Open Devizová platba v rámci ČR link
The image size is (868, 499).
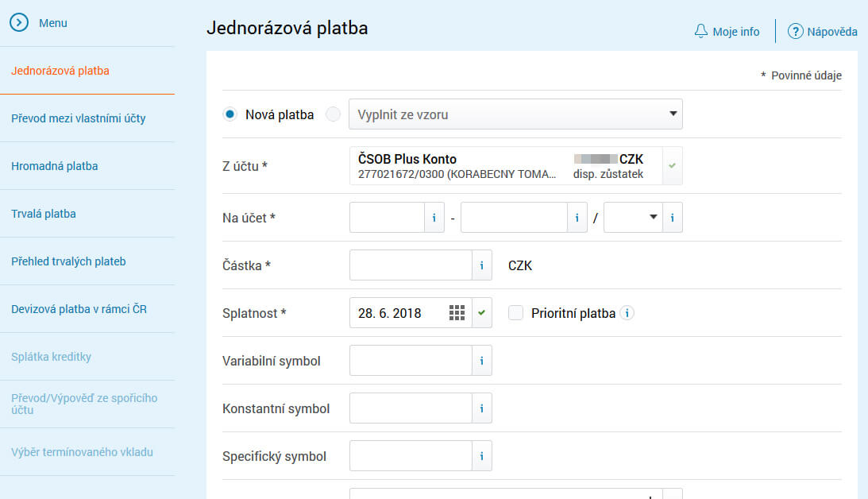(x=79, y=309)
